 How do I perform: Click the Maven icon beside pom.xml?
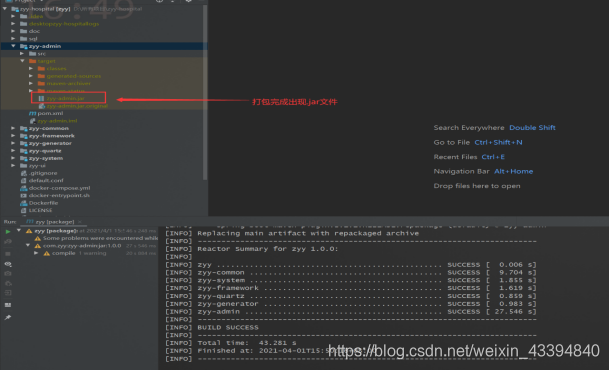[x=33, y=113]
